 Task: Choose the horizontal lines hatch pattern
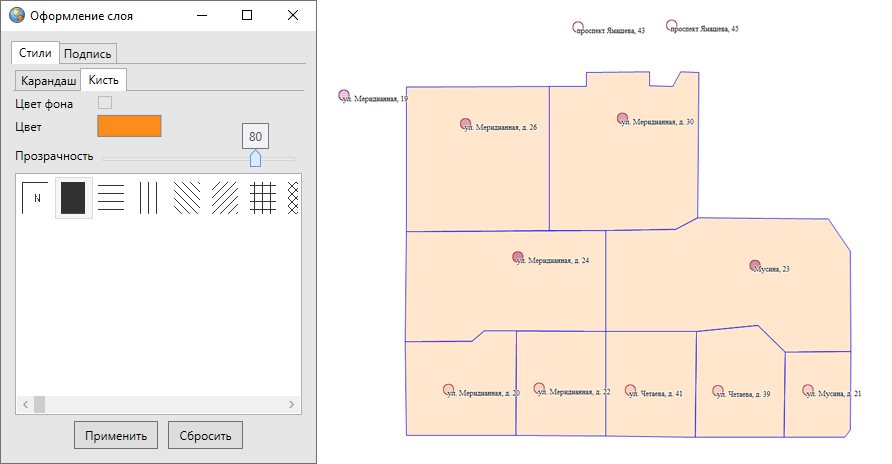111,198
